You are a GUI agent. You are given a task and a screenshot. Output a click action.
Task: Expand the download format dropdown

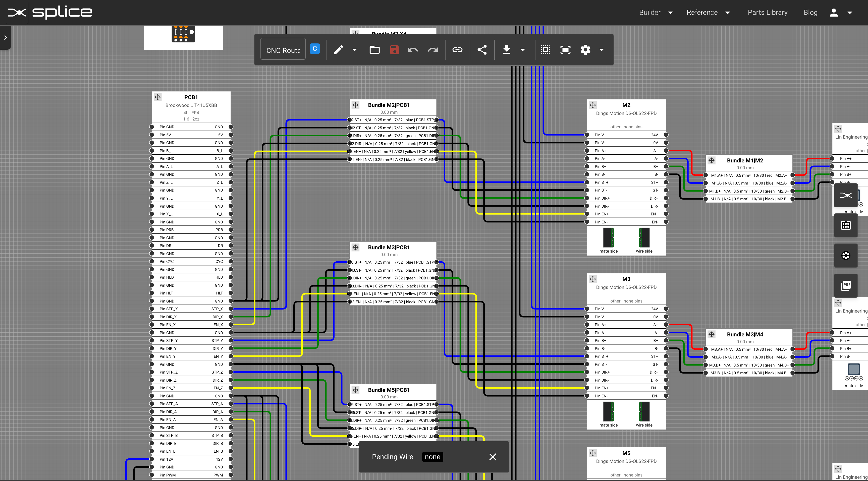tap(523, 49)
